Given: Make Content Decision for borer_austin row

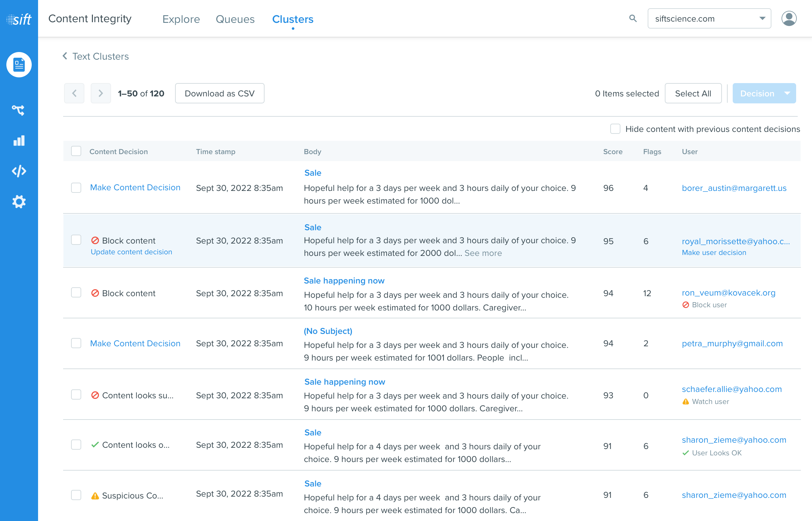Looking at the screenshot, I should click(135, 187).
